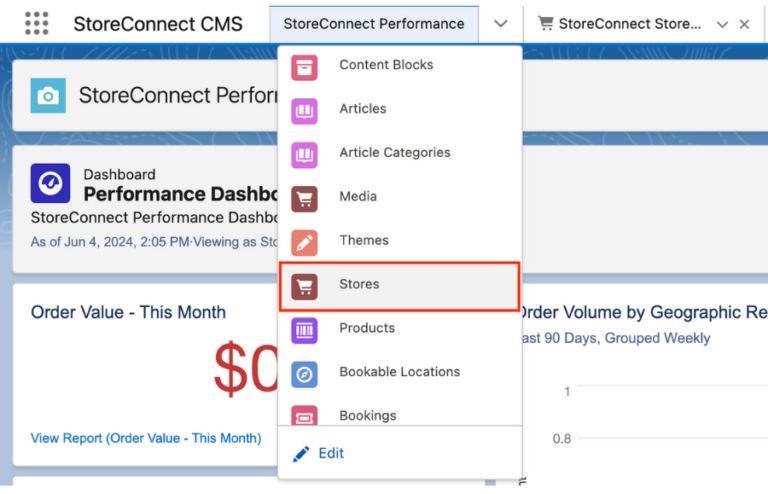Click the Themes pencil icon
768x494 pixels.
304,241
